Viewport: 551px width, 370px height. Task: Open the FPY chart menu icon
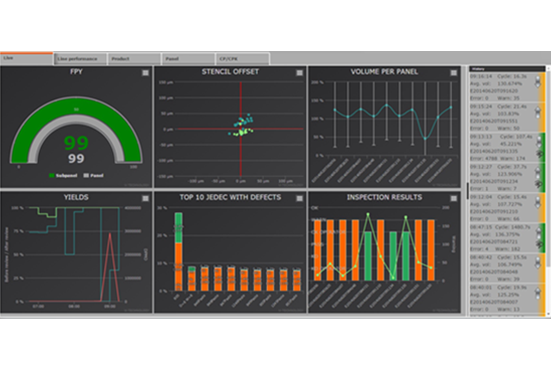tap(145, 73)
